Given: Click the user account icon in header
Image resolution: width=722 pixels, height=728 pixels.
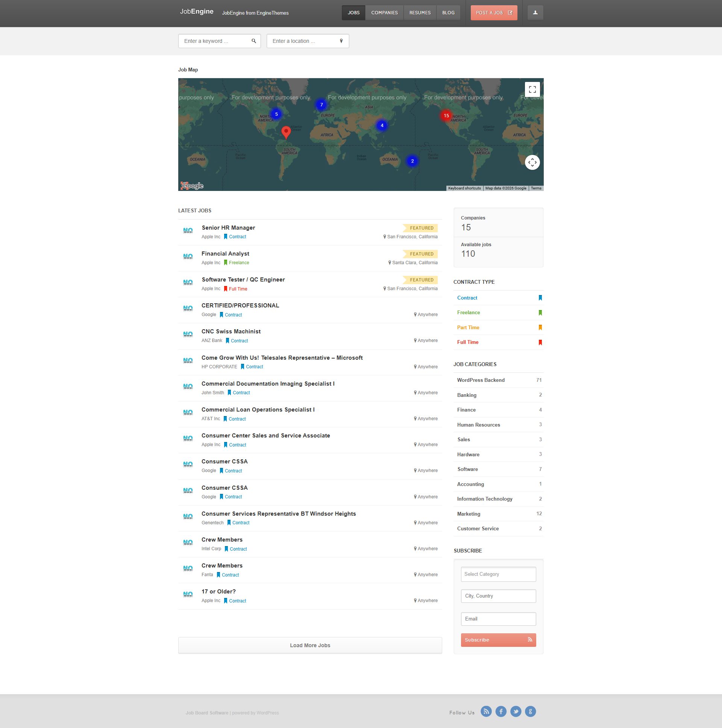Looking at the screenshot, I should click(x=535, y=13).
